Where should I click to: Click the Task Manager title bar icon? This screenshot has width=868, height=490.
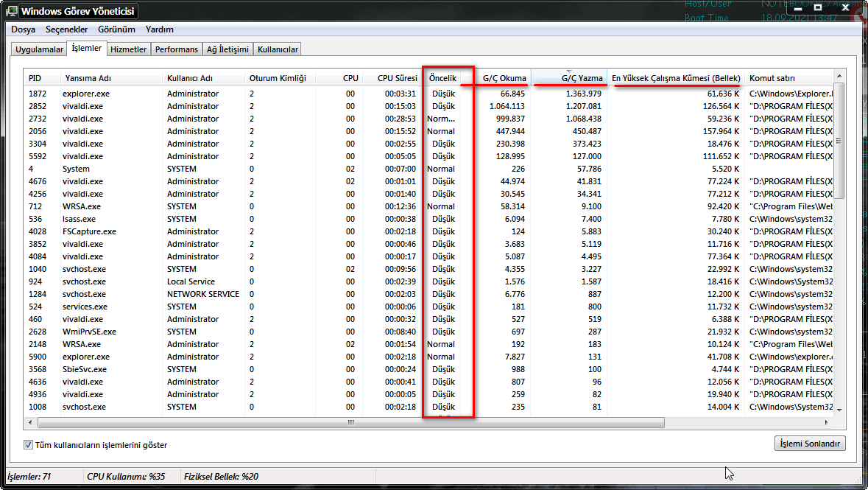point(12,11)
